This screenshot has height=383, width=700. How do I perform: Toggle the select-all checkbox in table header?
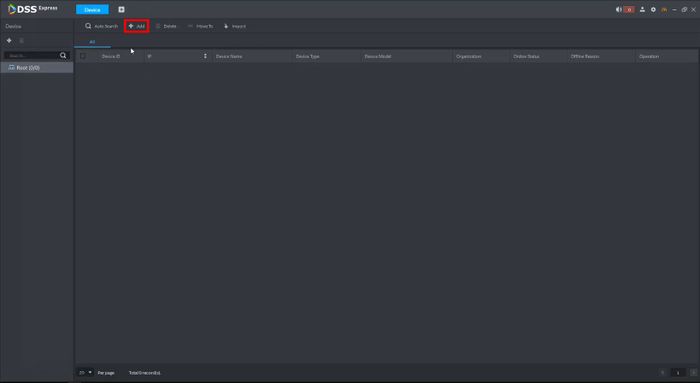tap(83, 56)
